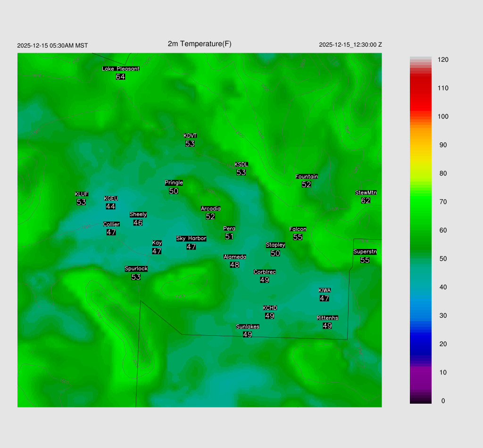Select the Fountain station label
Image resolution: width=483 pixels, height=448 pixels.
pos(307,176)
